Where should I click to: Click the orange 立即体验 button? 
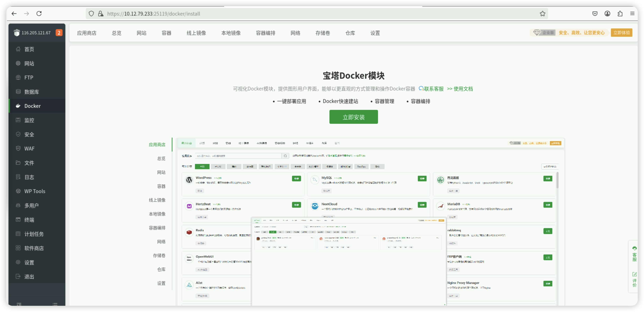[621, 33]
